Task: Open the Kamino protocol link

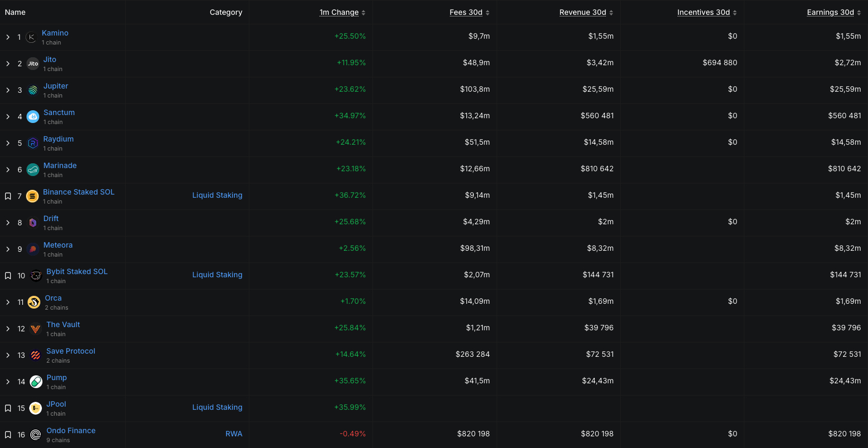Action: (x=55, y=33)
